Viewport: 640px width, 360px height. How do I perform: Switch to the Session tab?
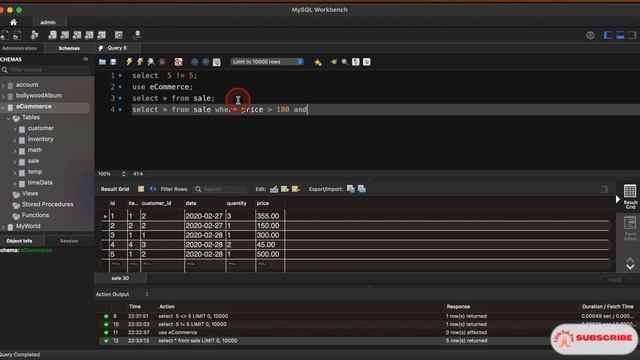click(x=69, y=241)
